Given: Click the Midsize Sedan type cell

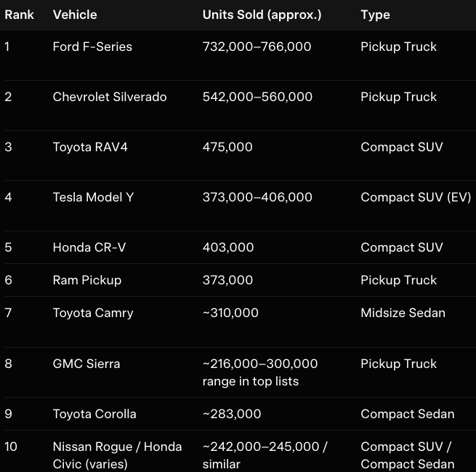Looking at the screenshot, I should [403, 313].
